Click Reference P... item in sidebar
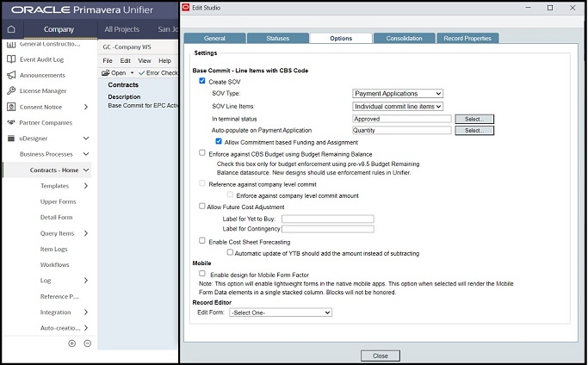 (x=59, y=296)
